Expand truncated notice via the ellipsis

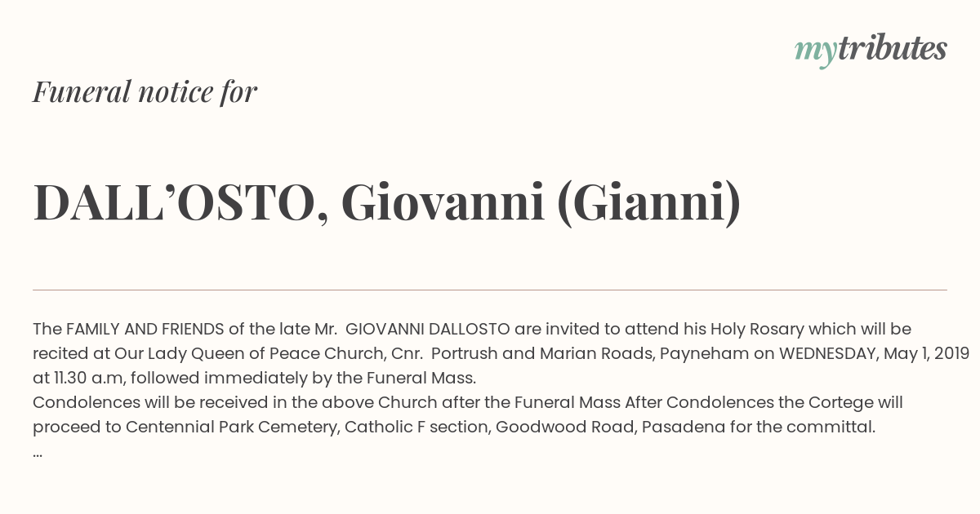point(38,452)
